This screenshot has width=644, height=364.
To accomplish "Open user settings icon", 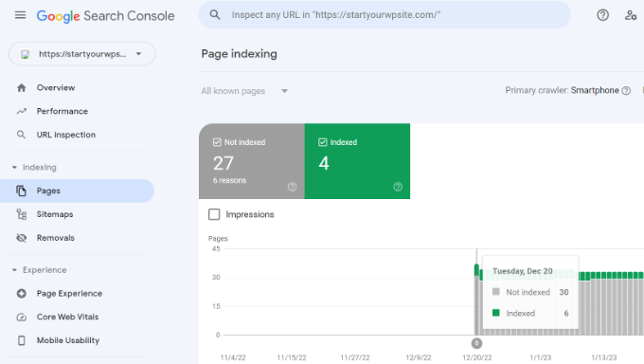I will [x=631, y=15].
